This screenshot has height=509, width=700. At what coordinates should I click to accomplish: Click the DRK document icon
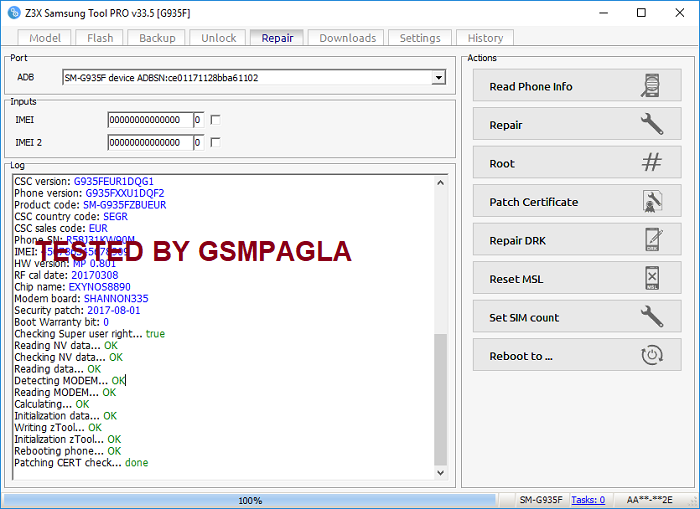tap(654, 239)
